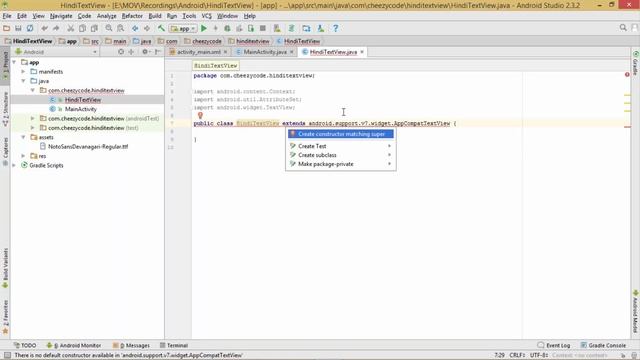
Task: Click the Redo arrow icon
Action: pos(56,29)
